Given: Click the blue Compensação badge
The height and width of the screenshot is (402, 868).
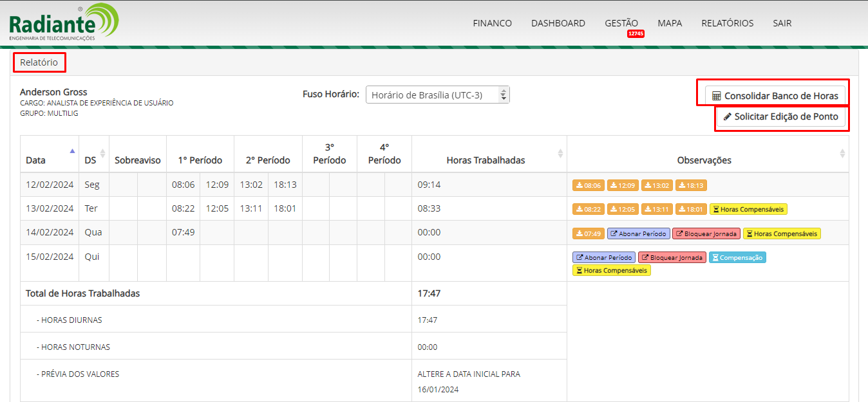Looking at the screenshot, I should tap(737, 257).
